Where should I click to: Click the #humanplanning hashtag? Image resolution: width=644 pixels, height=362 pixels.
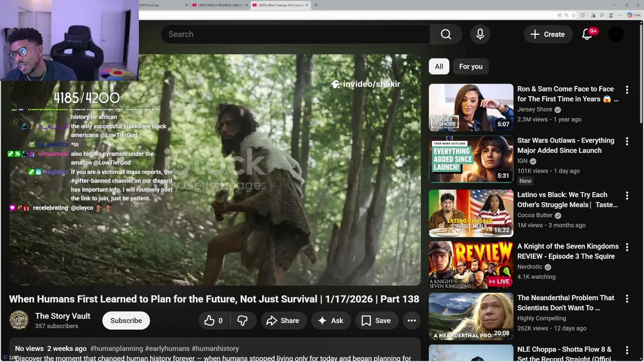(x=116, y=348)
